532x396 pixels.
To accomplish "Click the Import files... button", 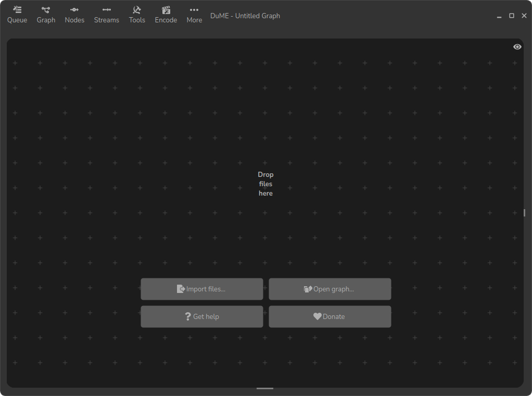I will tap(201, 289).
